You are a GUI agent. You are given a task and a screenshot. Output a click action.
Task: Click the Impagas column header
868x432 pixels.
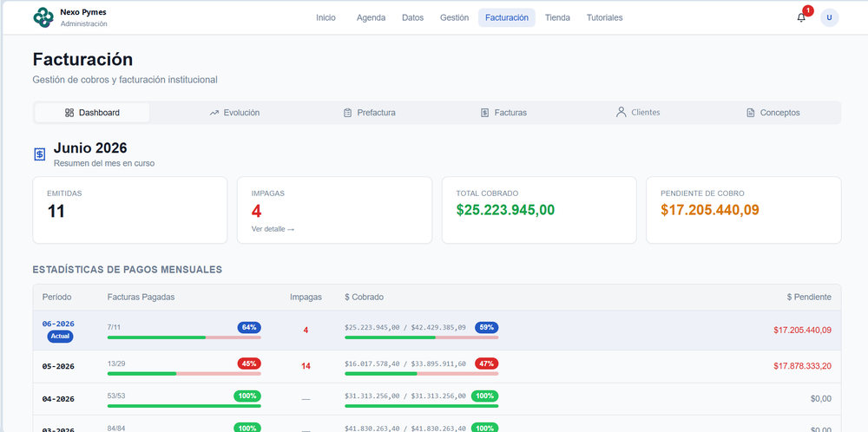coord(306,297)
